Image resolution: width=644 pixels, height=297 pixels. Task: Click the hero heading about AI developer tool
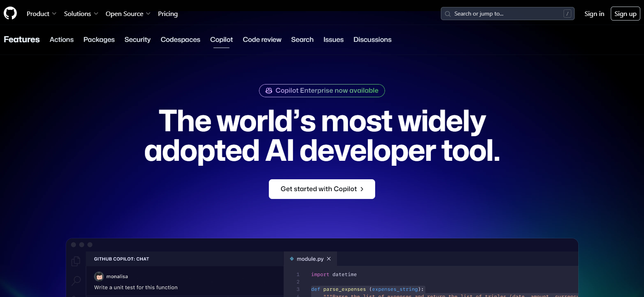322,136
